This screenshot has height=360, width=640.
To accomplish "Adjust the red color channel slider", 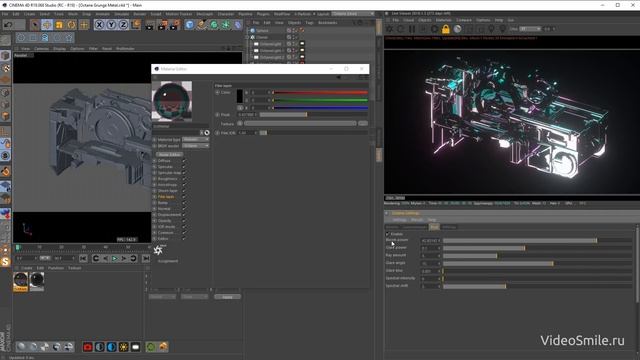I will pos(320,93).
